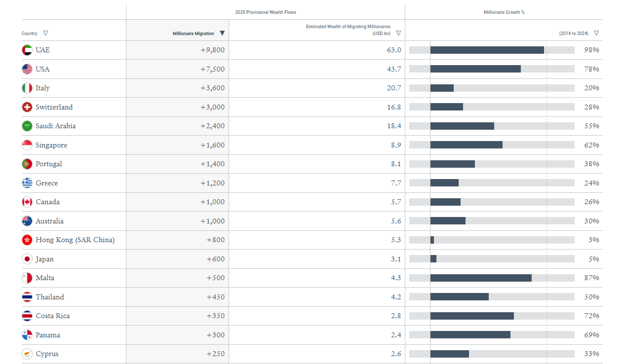Sort by Country using the triangle arrow
This screenshot has width=624, height=364.
(45, 33)
